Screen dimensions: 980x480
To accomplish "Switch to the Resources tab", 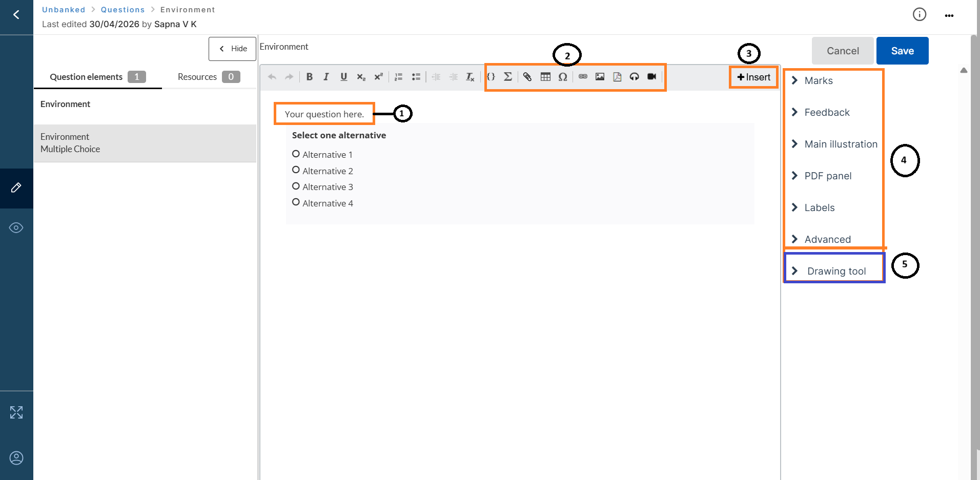I will point(209,77).
